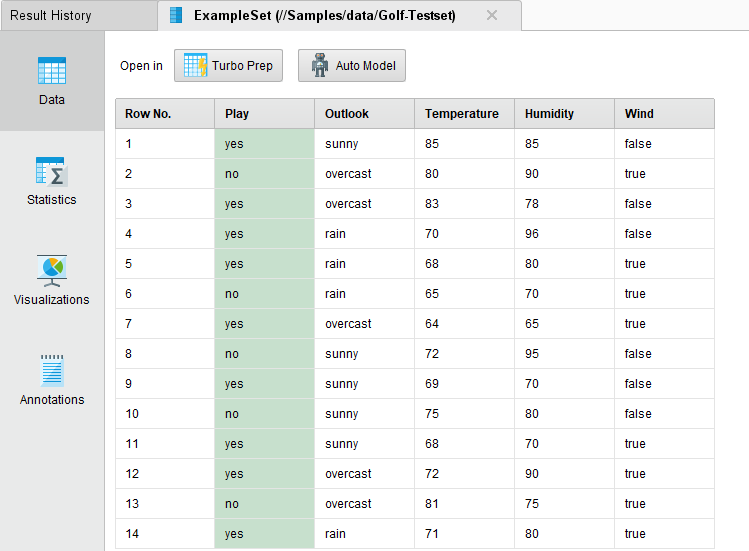Close the ExampleSet Golf-Testset tab
749x551 pixels.
pyautogui.click(x=491, y=16)
